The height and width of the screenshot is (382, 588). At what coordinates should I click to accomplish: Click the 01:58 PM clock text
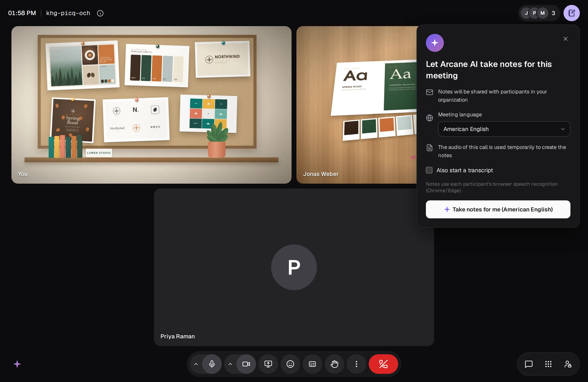tap(22, 13)
